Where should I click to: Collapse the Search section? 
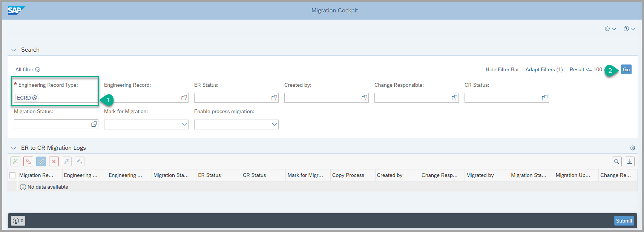click(x=14, y=50)
